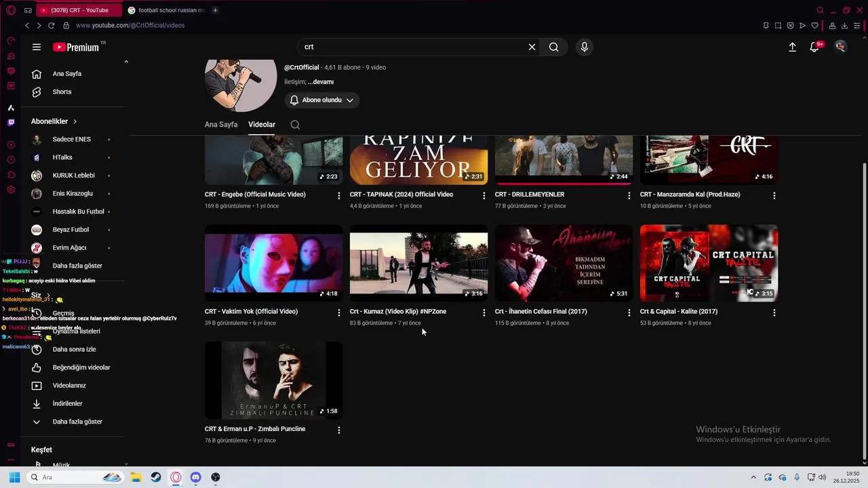
Task: Open Easy Setup sliders icon
Action: [857, 26]
